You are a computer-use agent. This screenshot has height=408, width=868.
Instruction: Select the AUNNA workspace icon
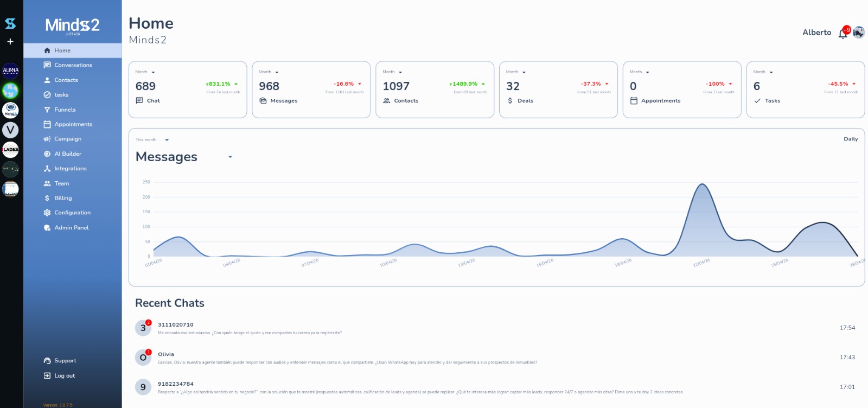10,71
